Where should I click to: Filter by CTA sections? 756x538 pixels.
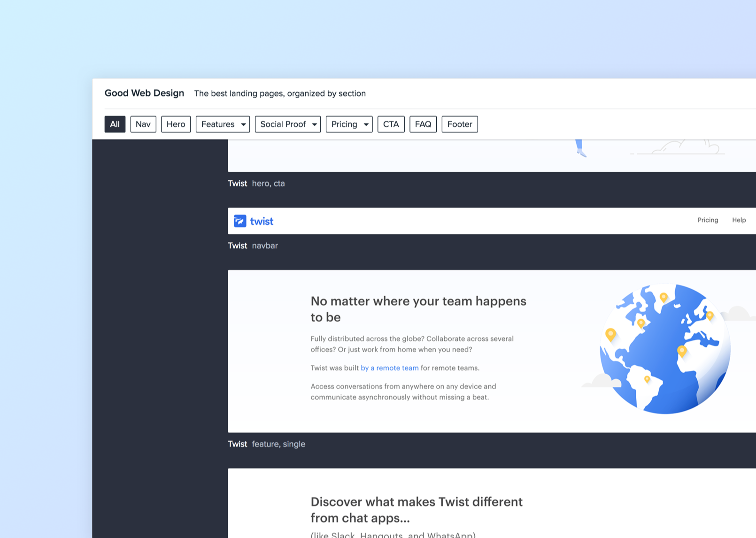(x=391, y=124)
